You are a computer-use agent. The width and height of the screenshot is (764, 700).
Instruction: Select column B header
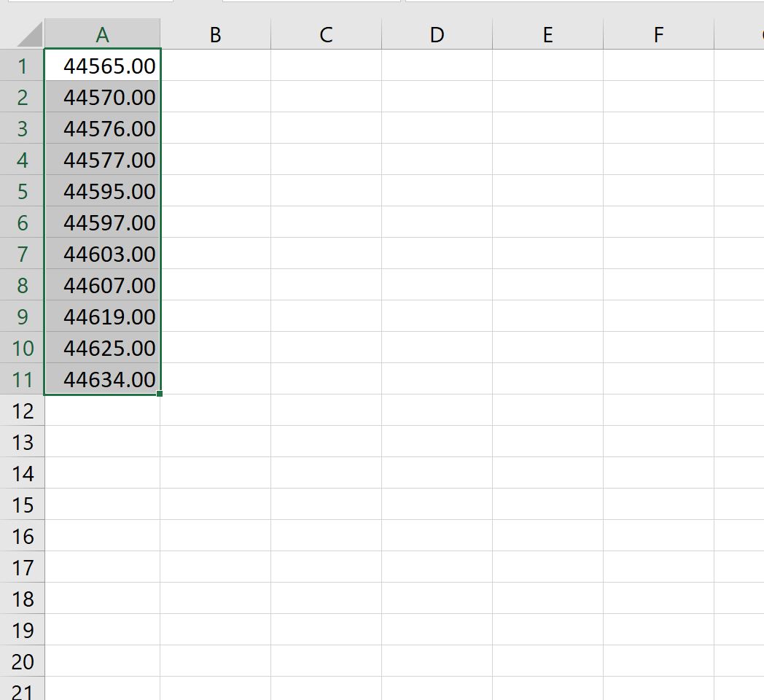point(215,34)
